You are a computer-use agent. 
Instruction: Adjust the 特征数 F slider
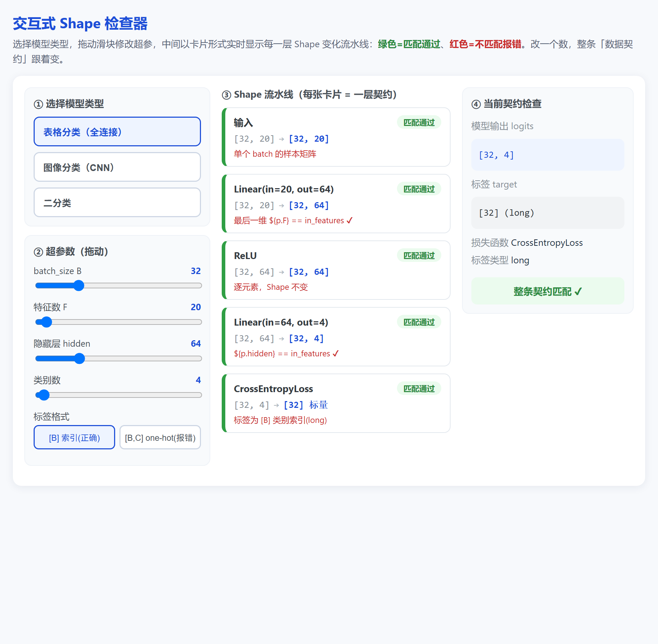pos(119,322)
